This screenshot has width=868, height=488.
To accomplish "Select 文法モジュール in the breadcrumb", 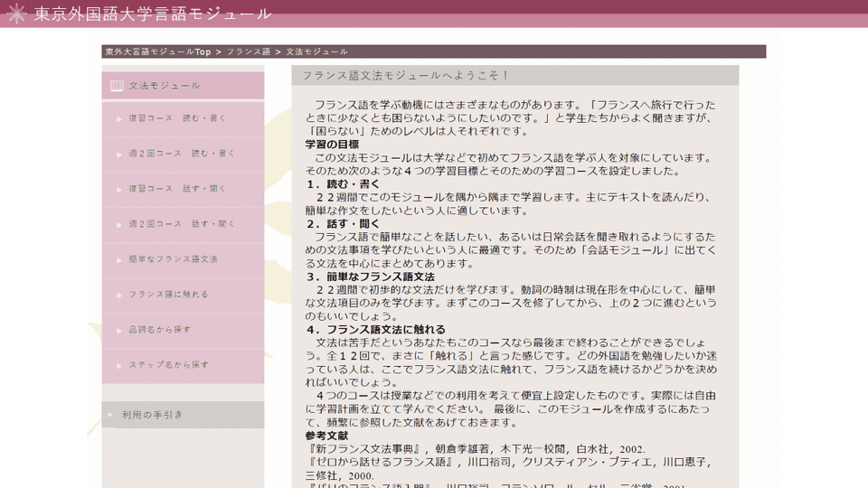I will pyautogui.click(x=316, y=52).
